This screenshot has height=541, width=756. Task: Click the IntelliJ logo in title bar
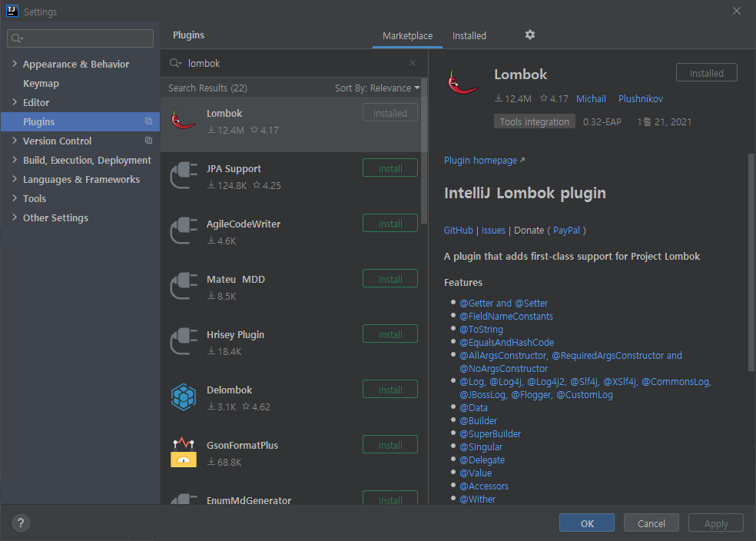click(x=12, y=11)
